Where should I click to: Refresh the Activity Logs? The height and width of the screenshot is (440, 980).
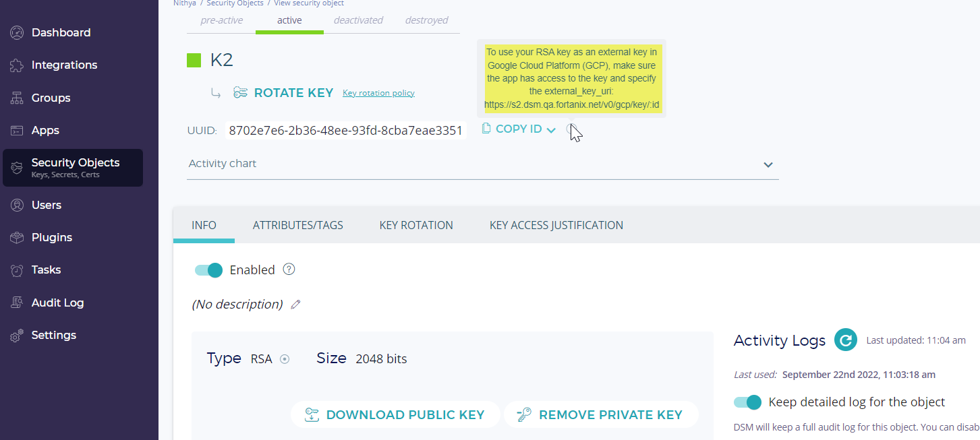pos(845,340)
